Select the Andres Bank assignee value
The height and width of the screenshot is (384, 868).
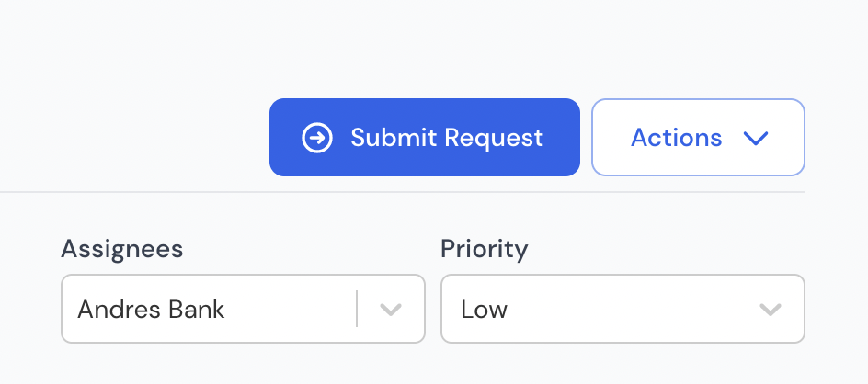(151, 310)
